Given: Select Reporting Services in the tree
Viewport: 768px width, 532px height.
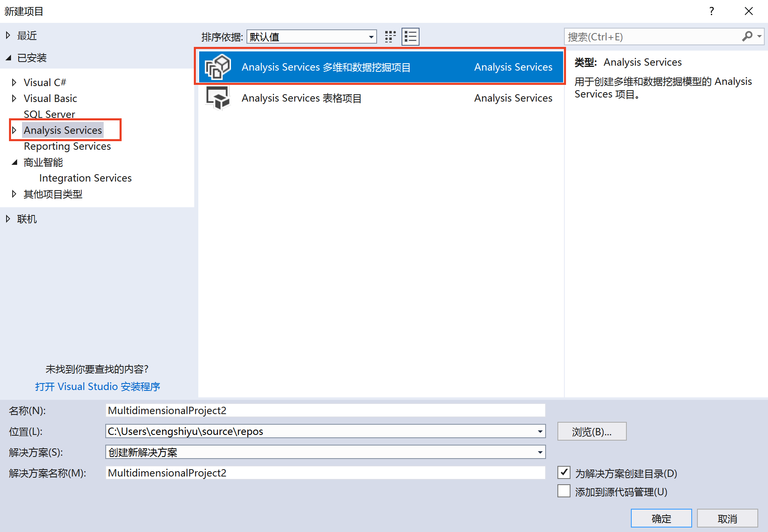Looking at the screenshot, I should (67, 146).
